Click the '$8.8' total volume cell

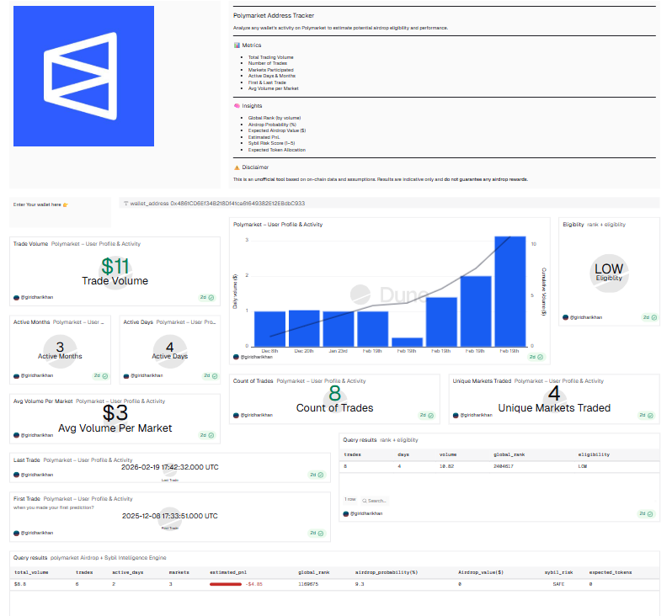pos(20,584)
